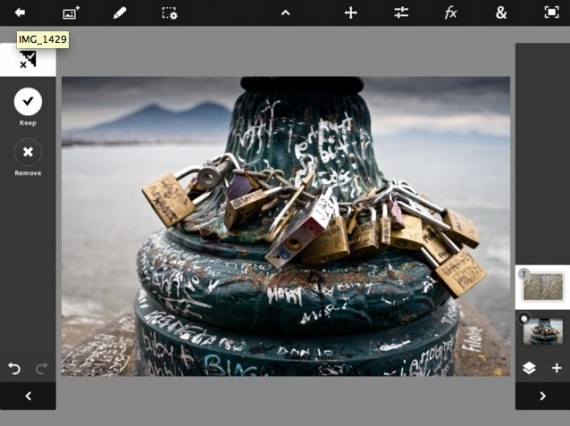Expand the right layers panel arrow
The image size is (570, 426).
click(x=542, y=396)
